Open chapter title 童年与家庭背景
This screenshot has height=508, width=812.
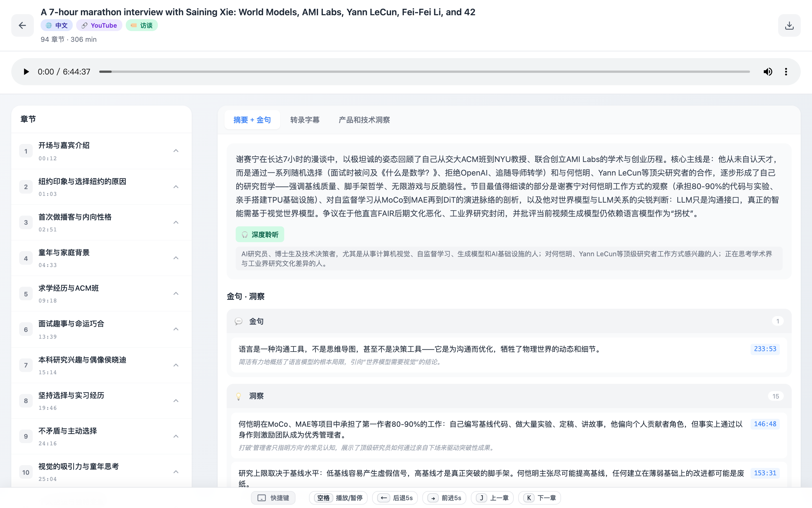[x=64, y=253]
